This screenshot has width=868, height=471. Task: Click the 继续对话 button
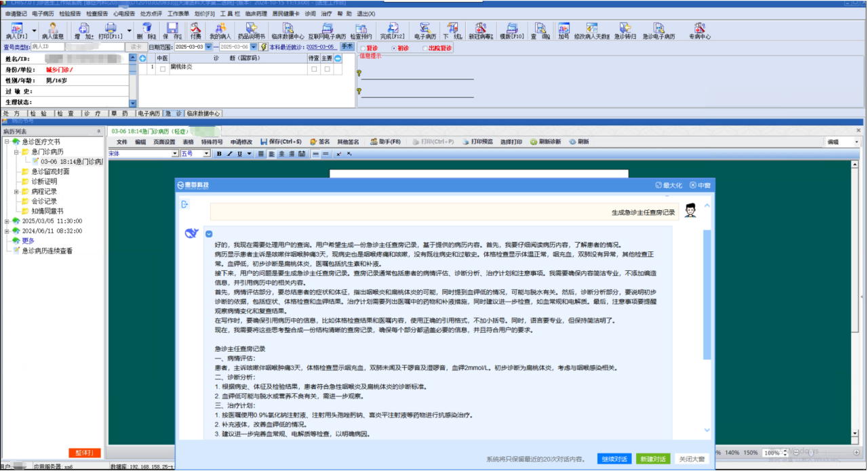614,459
